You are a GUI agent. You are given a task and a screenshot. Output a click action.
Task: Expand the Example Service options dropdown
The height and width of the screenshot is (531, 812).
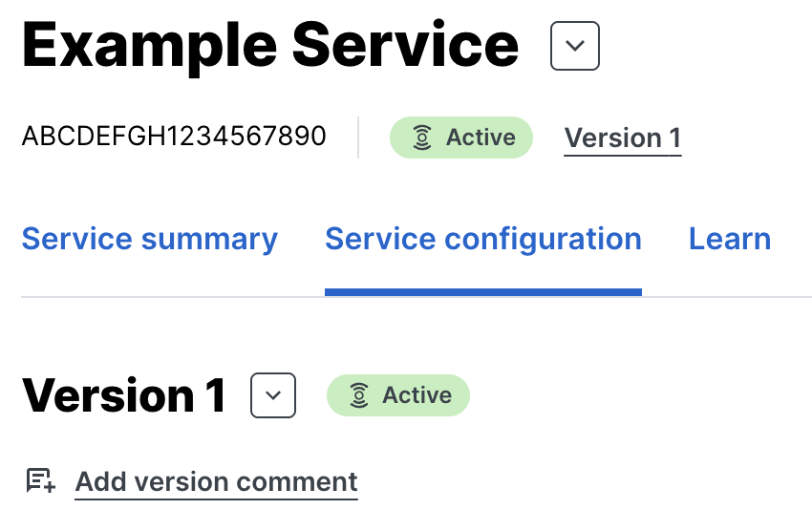[575, 46]
